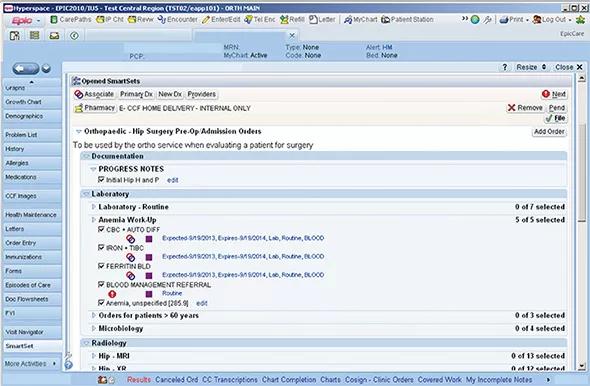Image resolution: width=590 pixels, height=386 pixels.
Task: File the SmartSet orders
Action: click(x=556, y=118)
